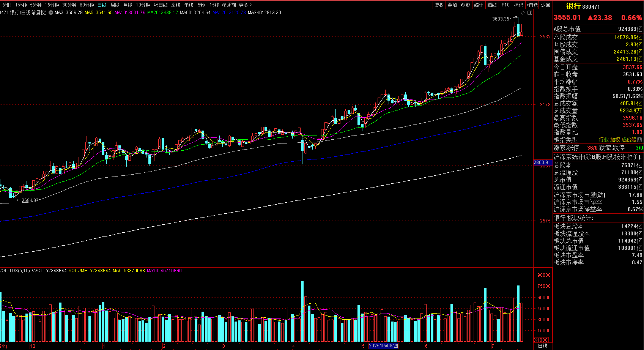Click the A股总市值 row
The image size is (644, 350).
598,29
